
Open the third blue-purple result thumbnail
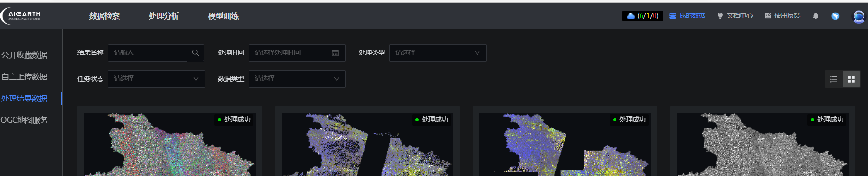pos(565,144)
